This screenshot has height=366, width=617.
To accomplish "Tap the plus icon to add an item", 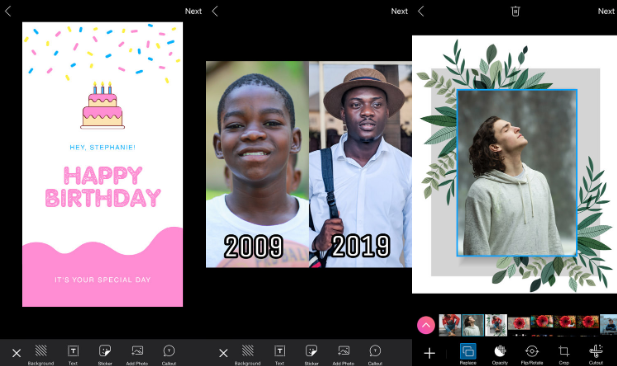I will tap(429, 353).
